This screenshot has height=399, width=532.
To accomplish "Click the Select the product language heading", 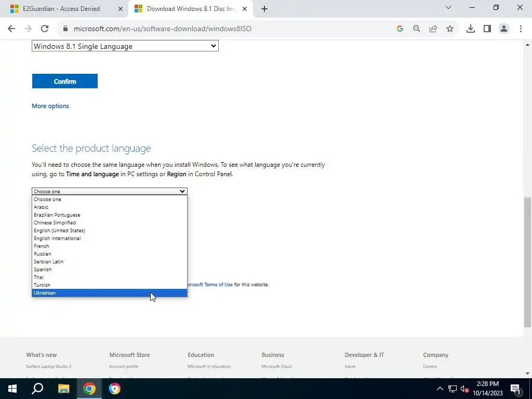I will (x=91, y=148).
